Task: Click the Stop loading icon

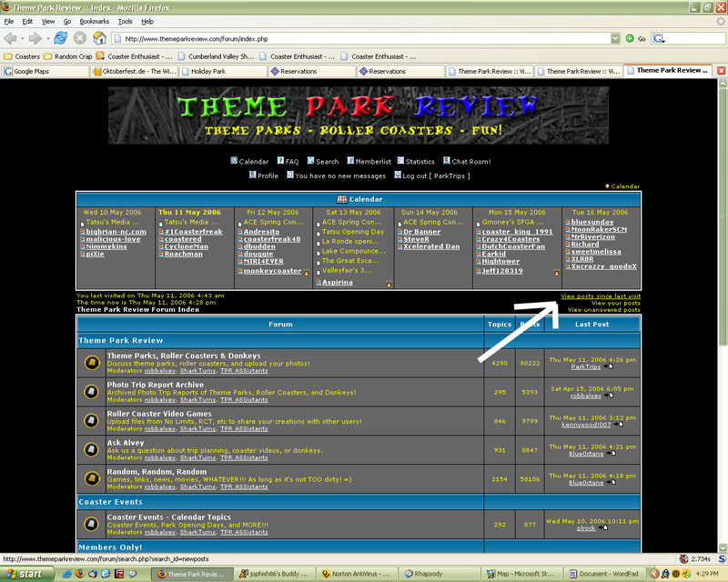Action: click(80, 38)
